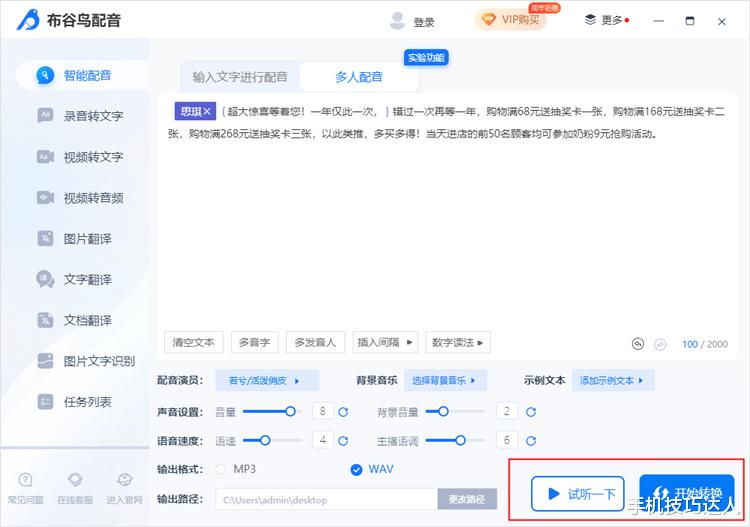Switch to 多人配音 tab

coord(359,77)
